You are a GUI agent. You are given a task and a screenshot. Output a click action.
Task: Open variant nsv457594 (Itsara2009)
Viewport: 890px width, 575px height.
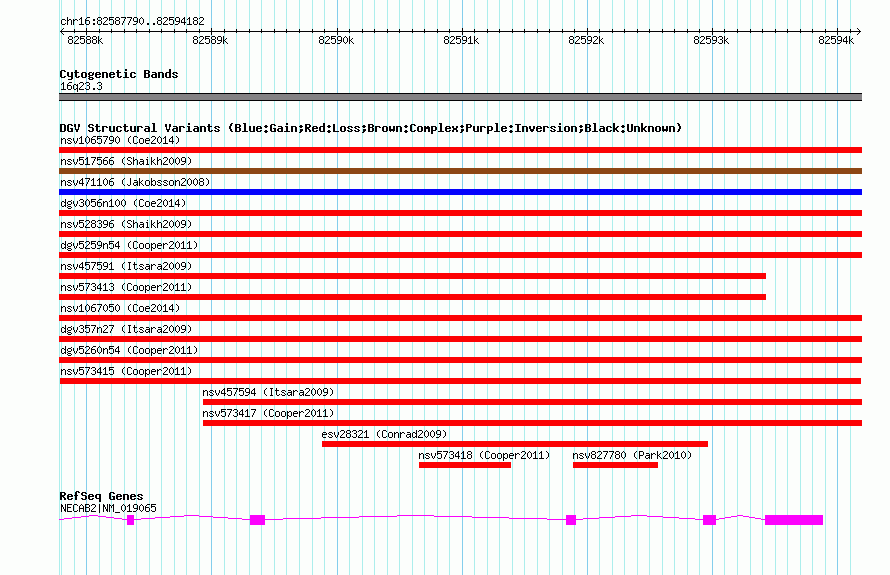click(x=268, y=392)
